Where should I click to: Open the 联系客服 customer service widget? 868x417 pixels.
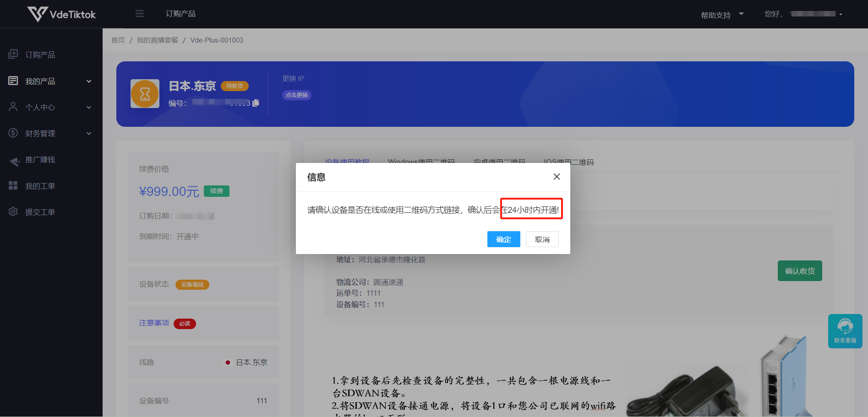(x=845, y=331)
